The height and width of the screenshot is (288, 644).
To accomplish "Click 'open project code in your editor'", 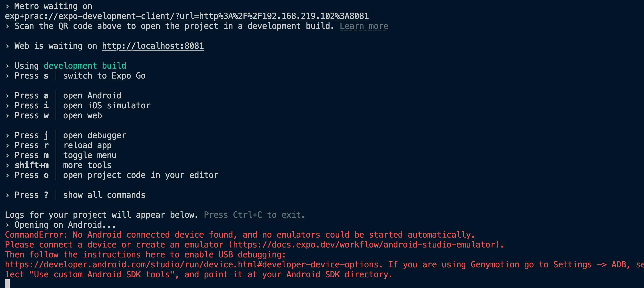I will 141,175.
